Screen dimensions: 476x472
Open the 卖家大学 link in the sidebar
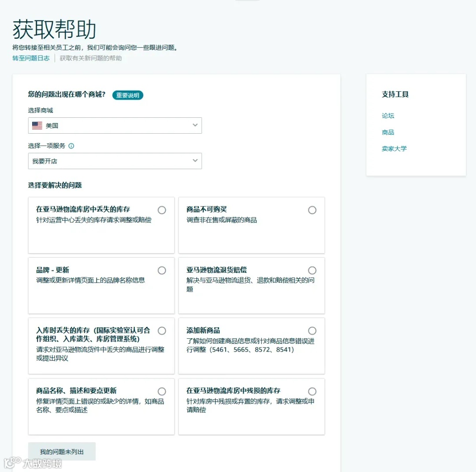[x=394, y=148]
